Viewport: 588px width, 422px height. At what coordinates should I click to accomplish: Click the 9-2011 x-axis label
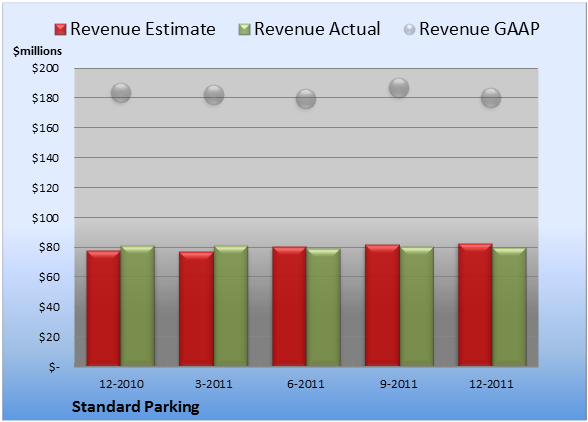pos(399,384)
